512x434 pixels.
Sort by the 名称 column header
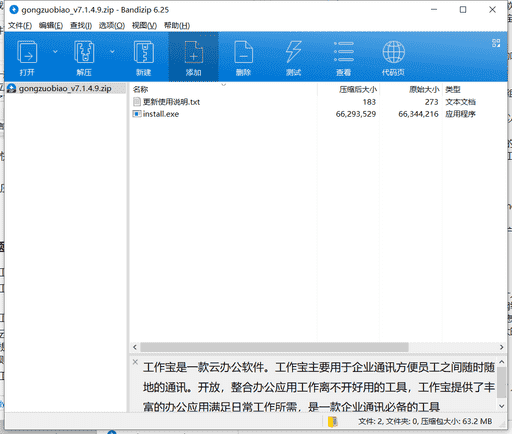click(223, 89)
